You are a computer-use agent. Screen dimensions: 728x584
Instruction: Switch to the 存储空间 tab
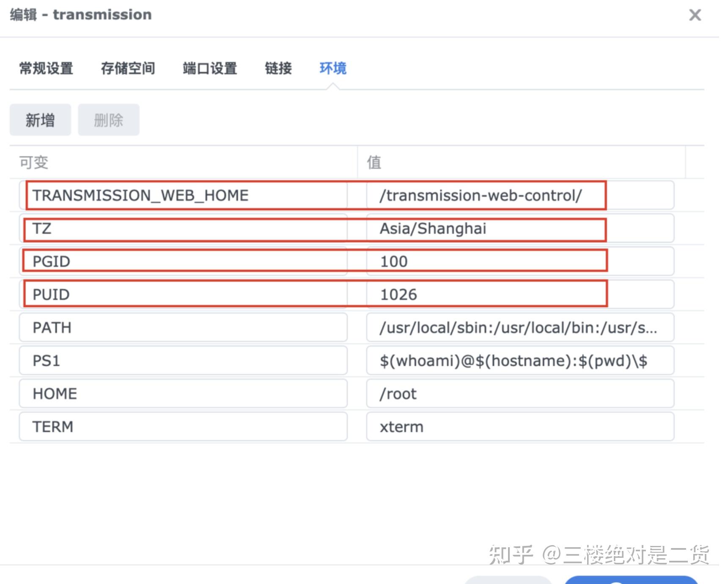coord(128,68)
